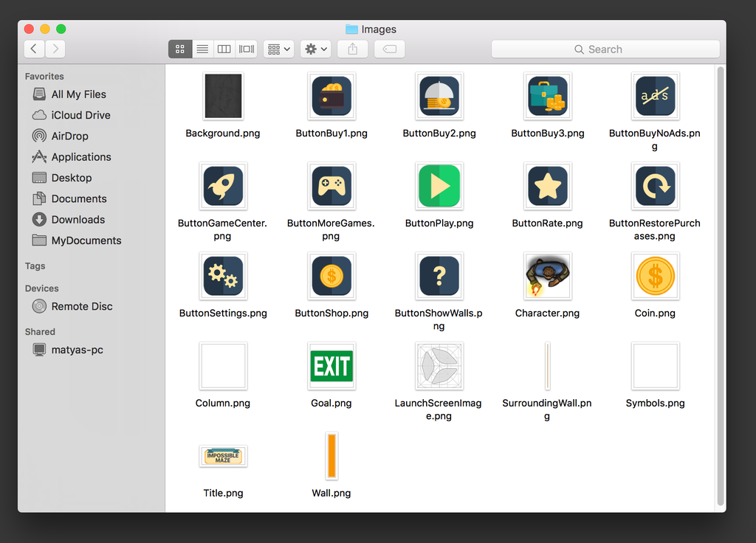
Task: Open Desktop in sidebar
Action: (62, 178)
